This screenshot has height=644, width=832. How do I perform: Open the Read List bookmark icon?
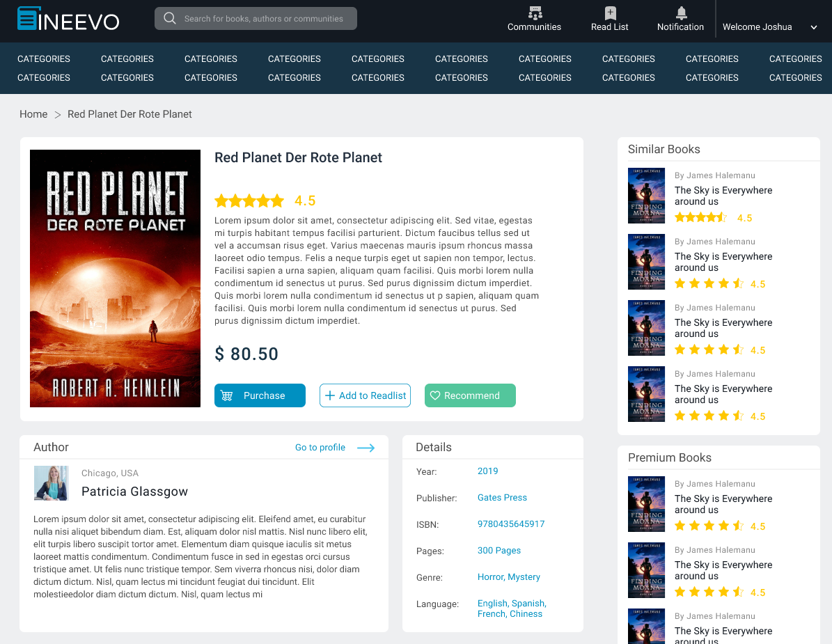(x=610, y=13)
